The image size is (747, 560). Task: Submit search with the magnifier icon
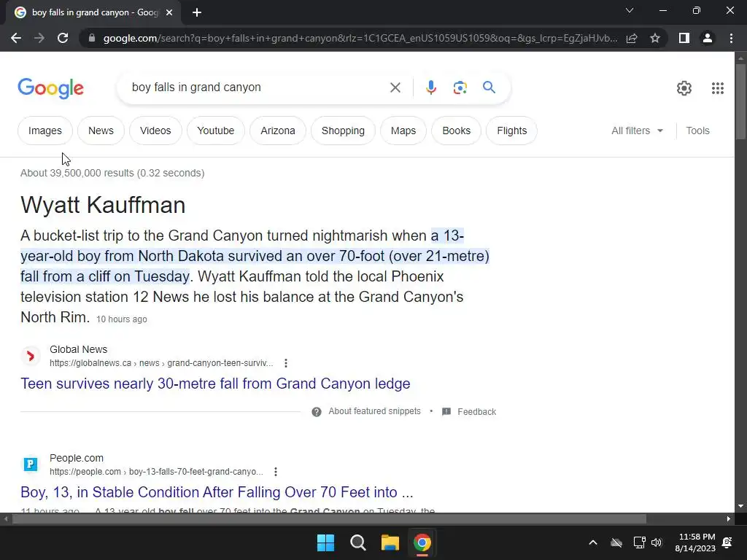[489, 87]
